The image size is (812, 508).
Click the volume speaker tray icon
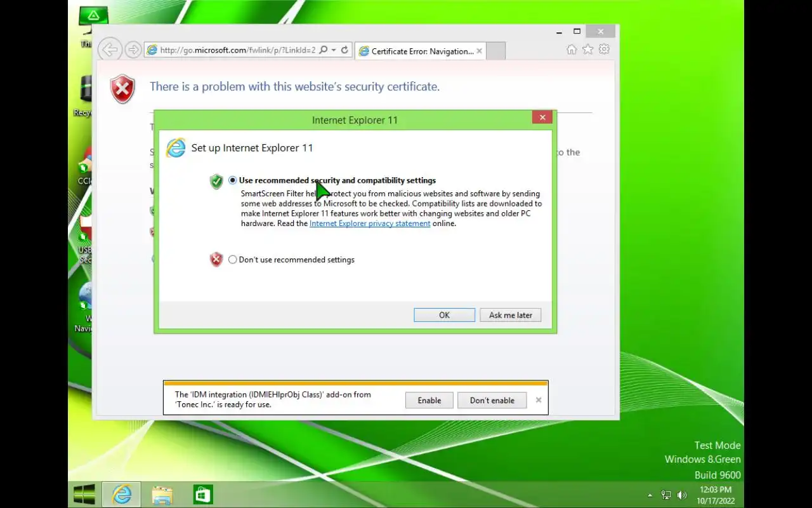[682, 495]
